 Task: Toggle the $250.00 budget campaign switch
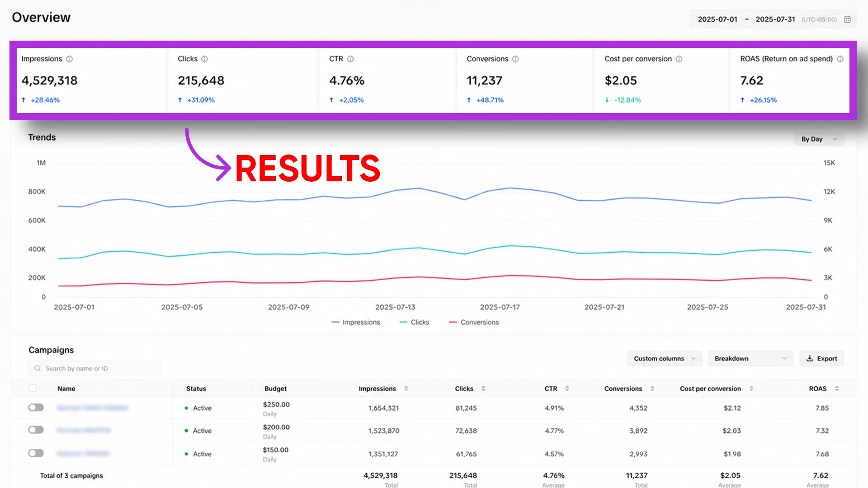coord(36,408)
